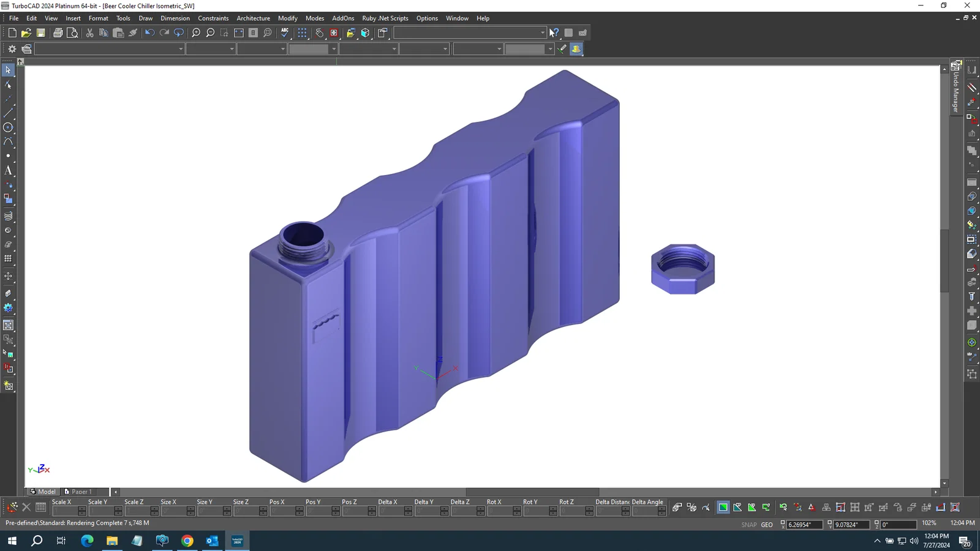Select the Text tool
Screen dimensions: 980x551
(x=8, y=171)
